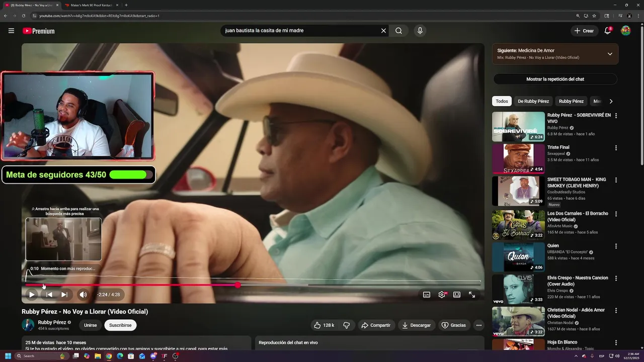Click the Unirse button
The width and height of the screenshot is (644, 362).
pyautogui.click(x=90, y=325)
